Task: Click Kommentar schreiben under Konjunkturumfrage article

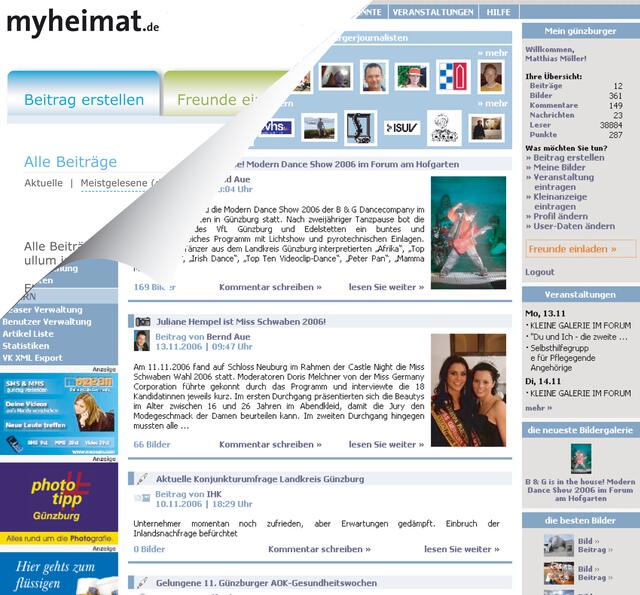Action: click(x=319, y=549)
